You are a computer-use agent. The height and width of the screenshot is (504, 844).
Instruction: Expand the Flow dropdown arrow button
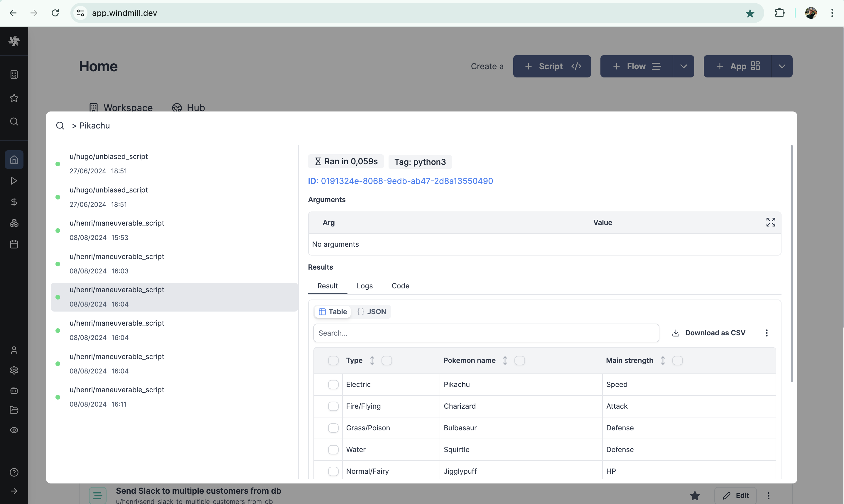click(684, 66)
